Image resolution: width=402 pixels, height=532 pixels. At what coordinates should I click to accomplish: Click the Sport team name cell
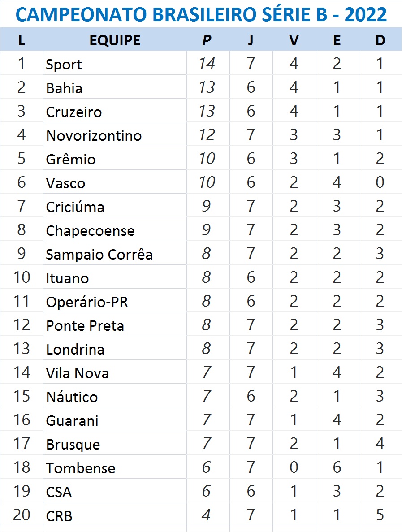click(64, 65)
